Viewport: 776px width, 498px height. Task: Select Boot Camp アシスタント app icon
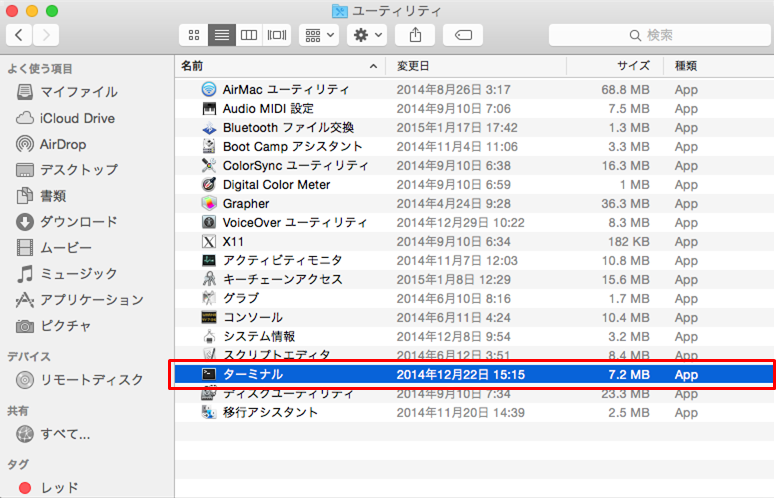(209, 147)
